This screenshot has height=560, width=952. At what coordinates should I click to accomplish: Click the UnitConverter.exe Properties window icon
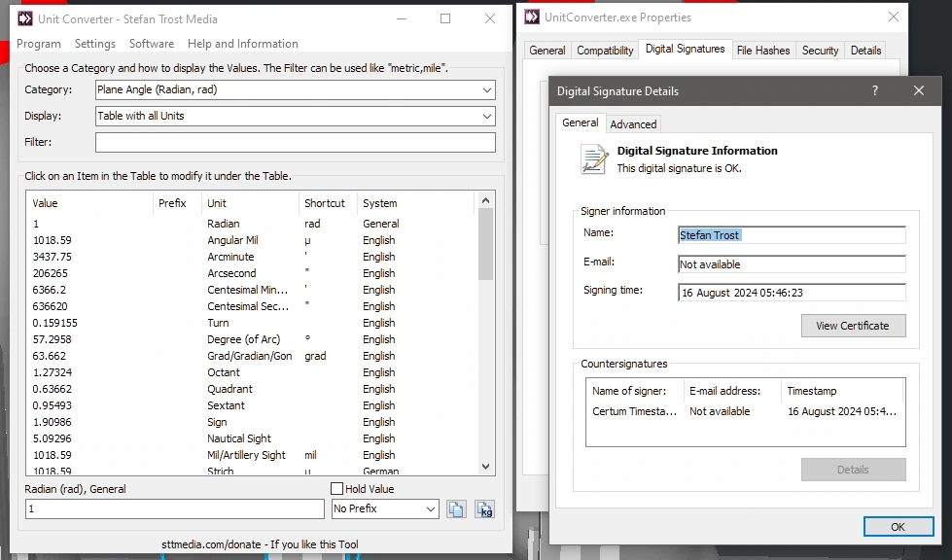click(x=532, y=17)
